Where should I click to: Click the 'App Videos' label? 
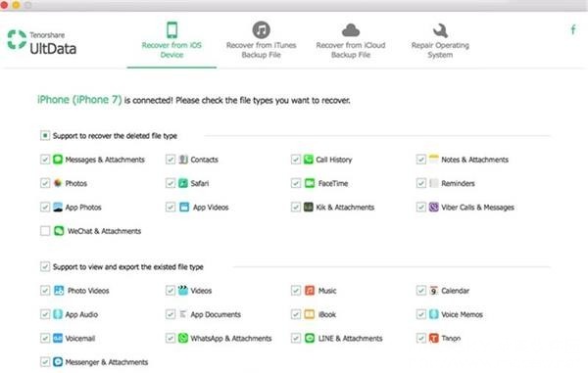point(211,208)
